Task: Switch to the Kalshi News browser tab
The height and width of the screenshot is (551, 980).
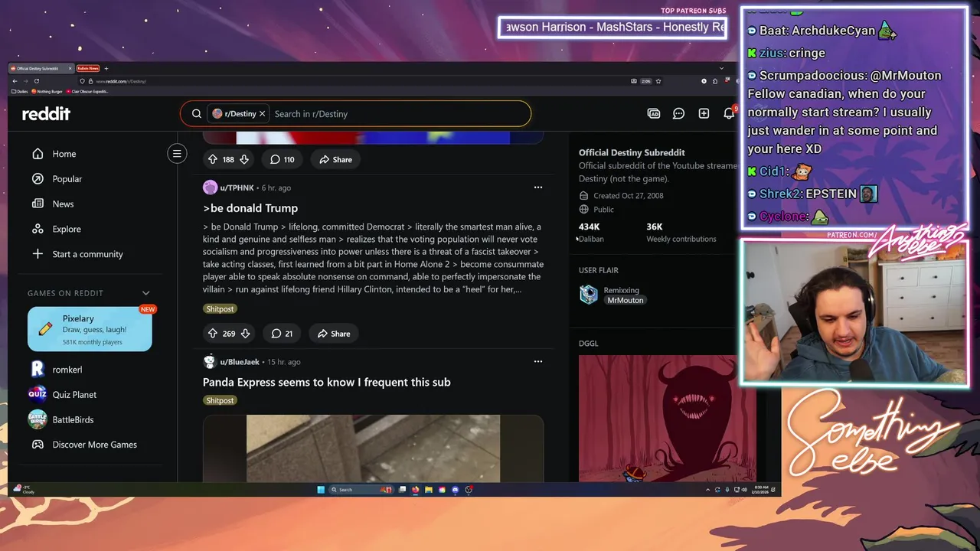Action: click(88, 68)
